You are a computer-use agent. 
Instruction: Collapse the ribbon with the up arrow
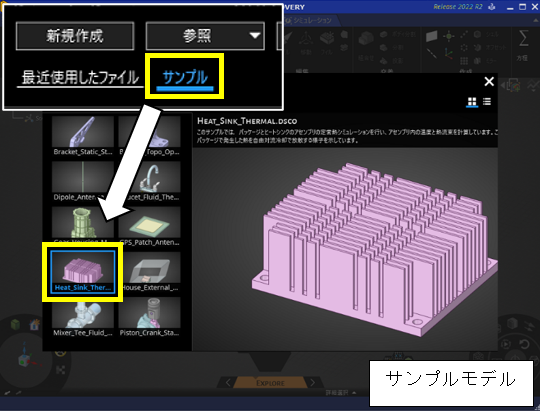[x=536, y=21]
